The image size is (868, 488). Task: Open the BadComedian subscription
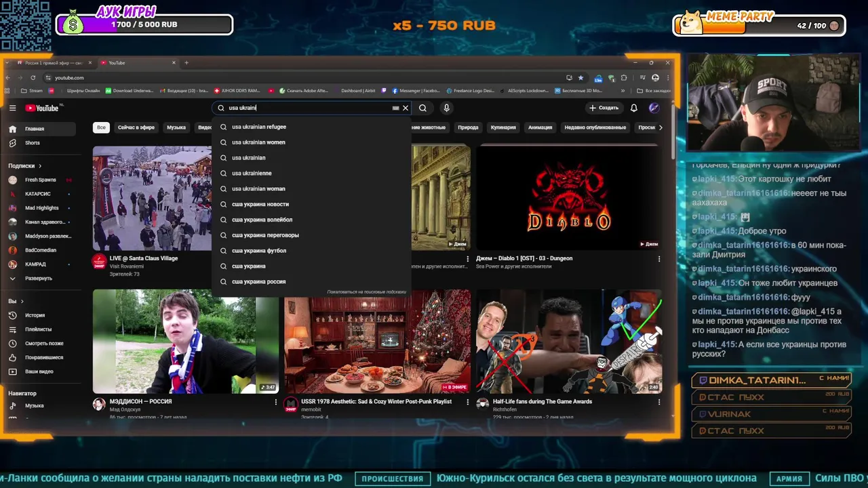42,250
